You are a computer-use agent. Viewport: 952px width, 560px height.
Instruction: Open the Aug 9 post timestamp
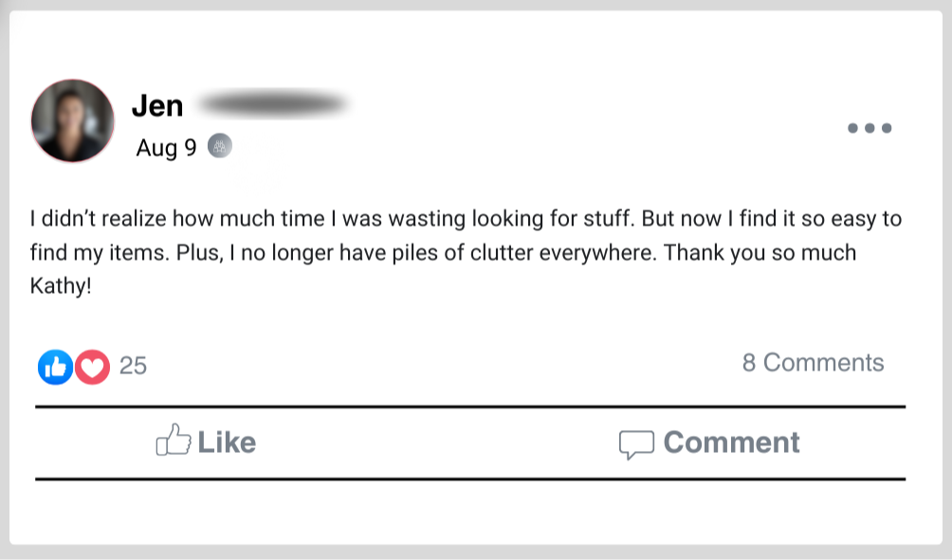tap(166, 148)
